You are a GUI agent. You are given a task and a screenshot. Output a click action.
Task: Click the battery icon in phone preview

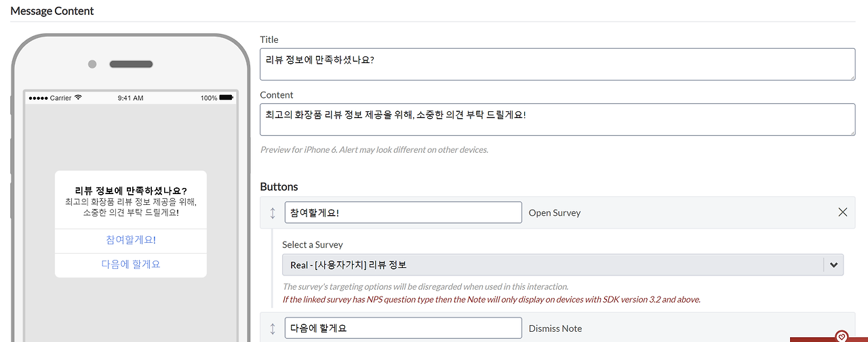tap(226, 98)
